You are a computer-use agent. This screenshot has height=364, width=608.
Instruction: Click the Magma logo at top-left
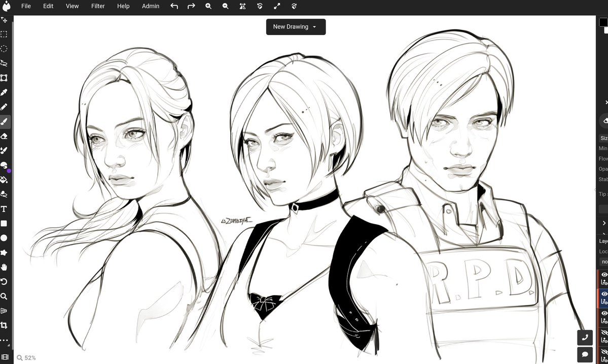[x=7, y=6]
